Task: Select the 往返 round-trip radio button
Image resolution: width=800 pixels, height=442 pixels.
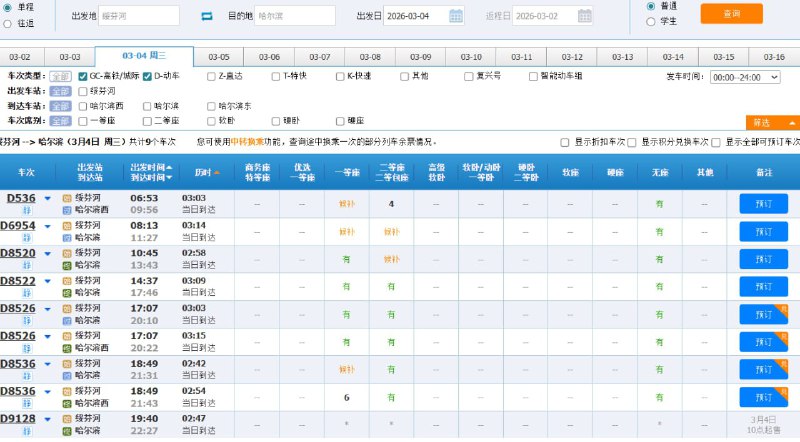Action: point(8,21)
